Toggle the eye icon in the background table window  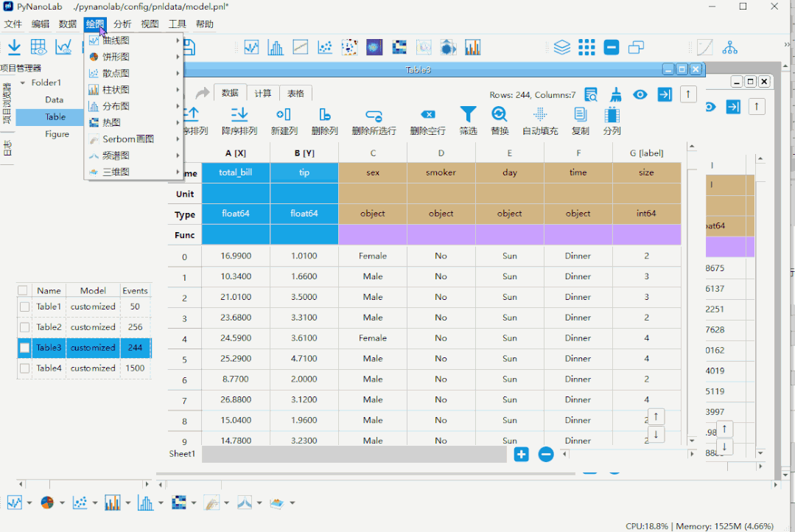(710, 107)
